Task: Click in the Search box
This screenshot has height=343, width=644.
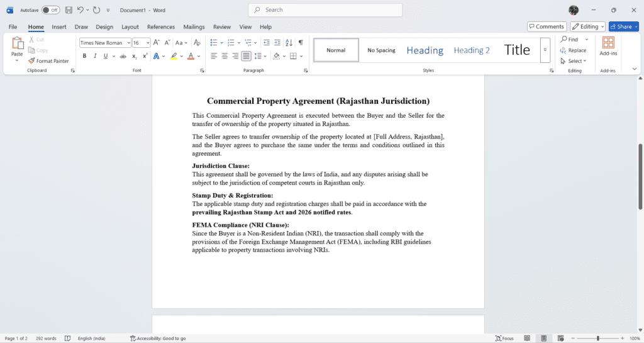Action: coord(325,10)
